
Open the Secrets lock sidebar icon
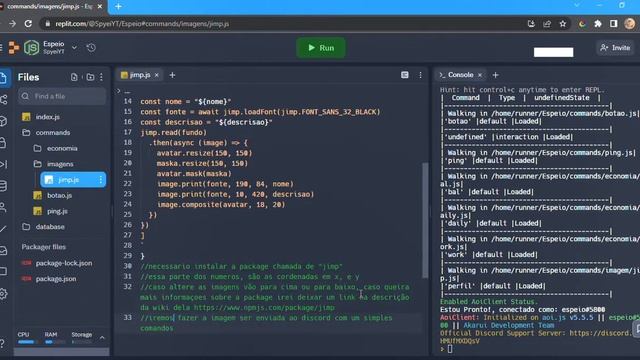click(x=3, y=142)
